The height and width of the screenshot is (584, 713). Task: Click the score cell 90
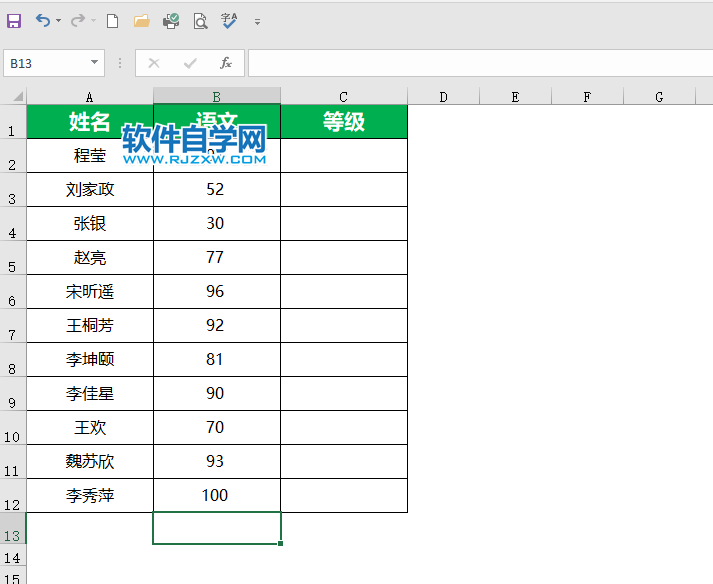click(x=217, y=393)
